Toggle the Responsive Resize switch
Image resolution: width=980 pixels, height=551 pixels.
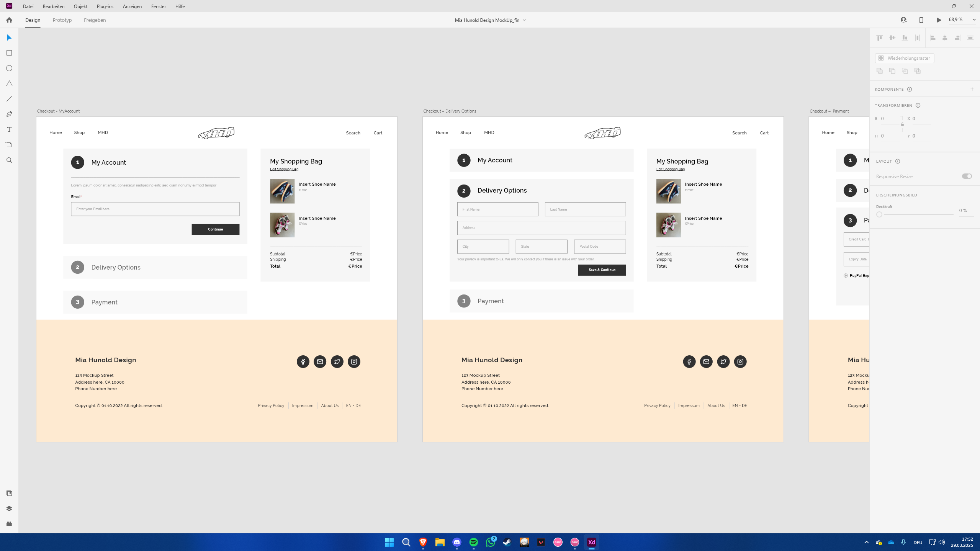click(x=967, y=176)
